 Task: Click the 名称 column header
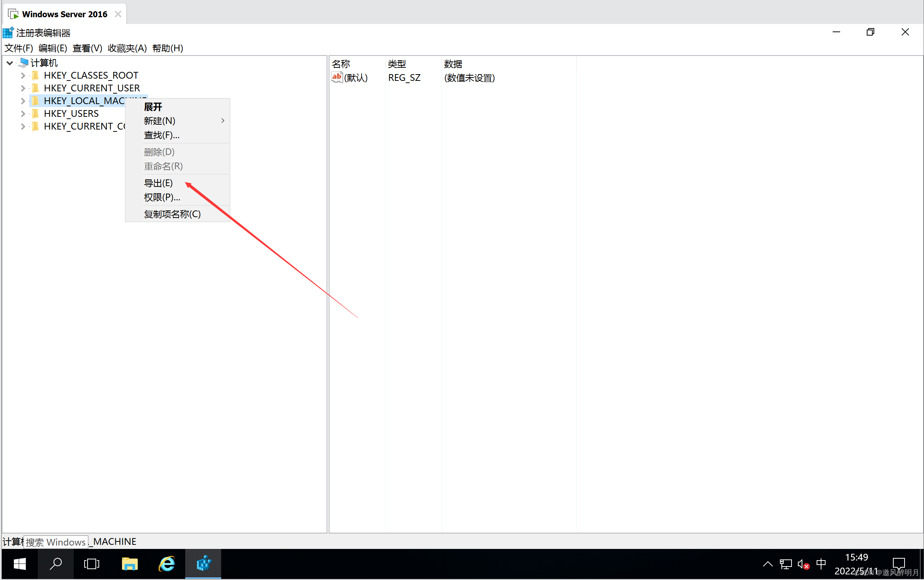coord(357,64)
